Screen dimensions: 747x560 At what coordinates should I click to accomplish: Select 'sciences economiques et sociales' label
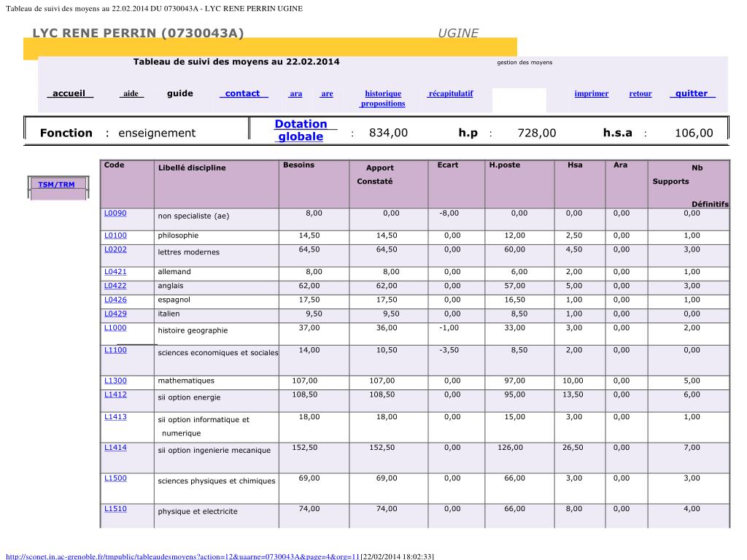coord(217,353)
